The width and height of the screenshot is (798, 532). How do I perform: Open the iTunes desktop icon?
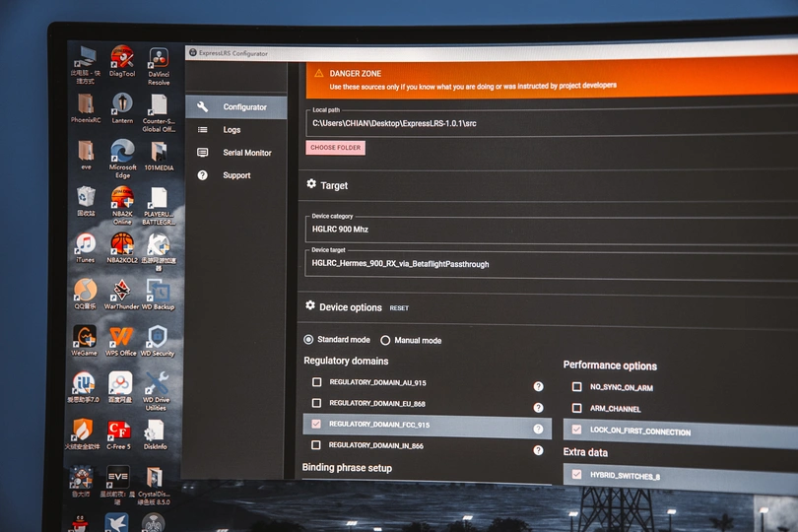tap(86, 245)
